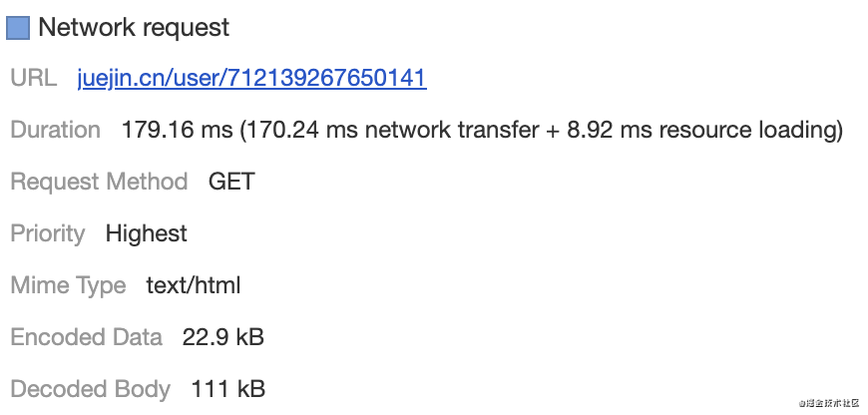Select the text/html mime type value

194,285
